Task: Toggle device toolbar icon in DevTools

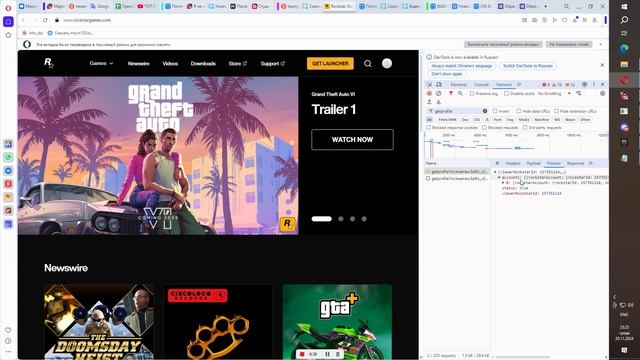Action: (x=439, y=84)
